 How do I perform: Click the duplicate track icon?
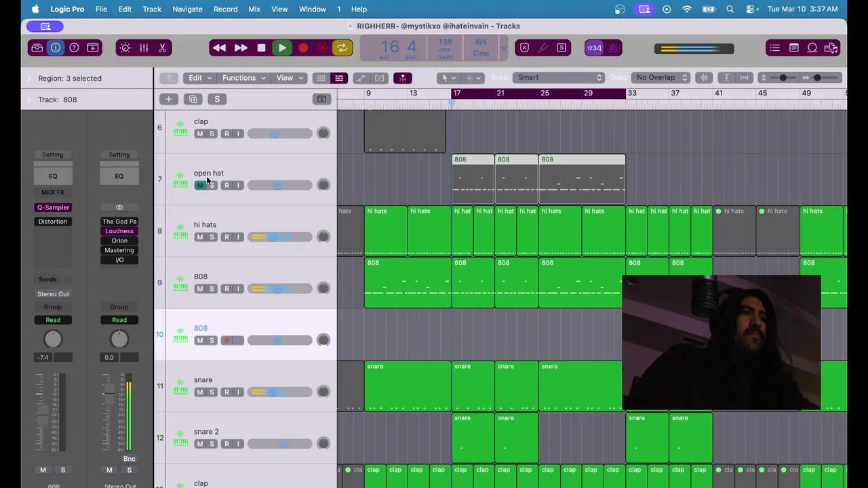pos(193,100)
